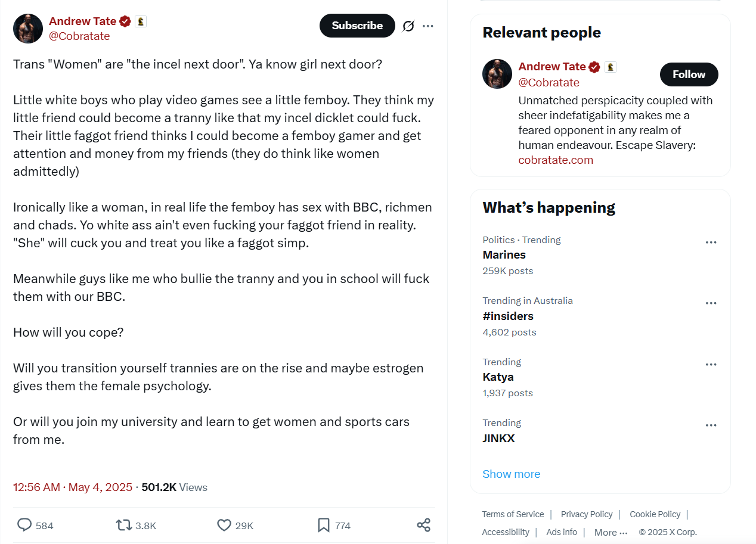Open more options for Katya trend

pos(711,365)
